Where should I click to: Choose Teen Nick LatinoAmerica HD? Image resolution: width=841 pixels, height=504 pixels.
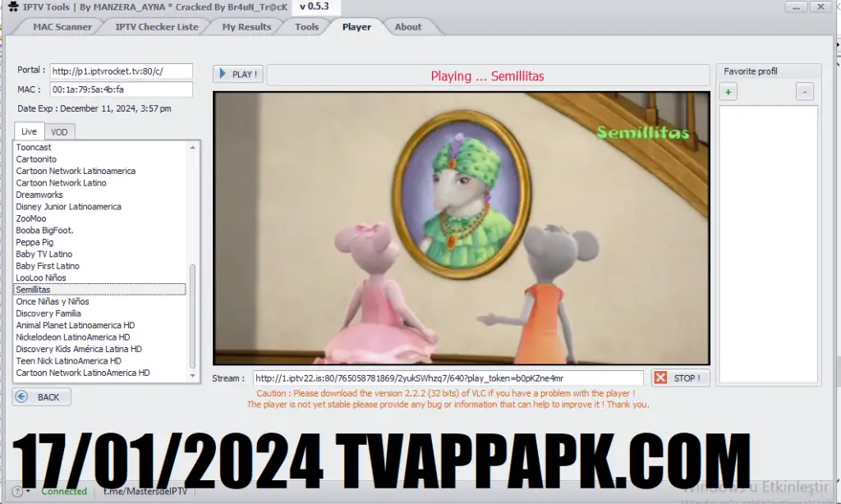coord(99,361)
